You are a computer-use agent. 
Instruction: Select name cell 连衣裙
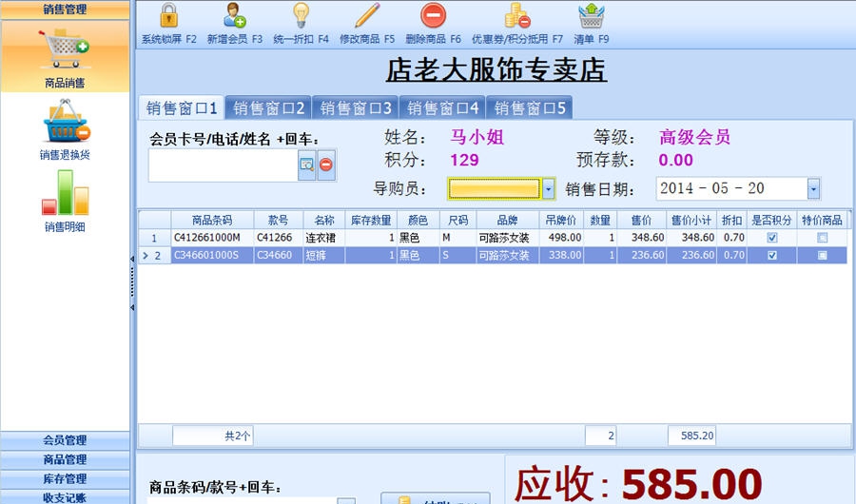[x=323, y=238]
